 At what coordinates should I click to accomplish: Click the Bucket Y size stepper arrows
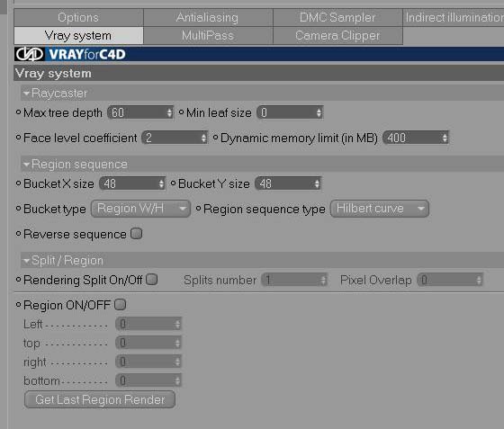click(x=317, y=183)
